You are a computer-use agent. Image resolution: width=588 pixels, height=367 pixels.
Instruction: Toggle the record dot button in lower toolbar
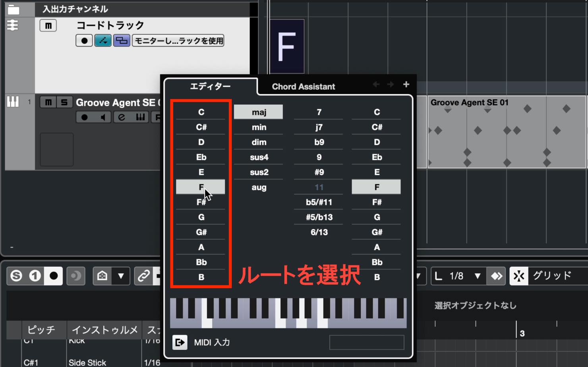(x=54, y=276)
